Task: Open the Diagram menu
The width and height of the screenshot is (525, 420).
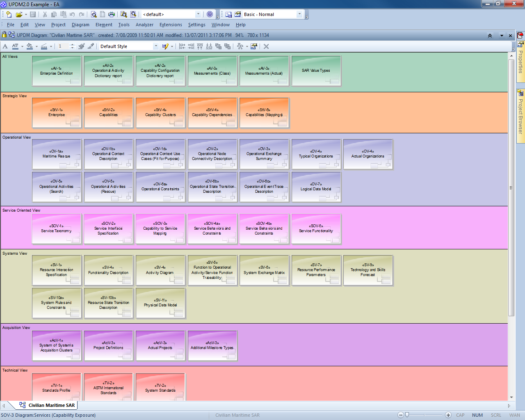Action: (x=80, y=25)
